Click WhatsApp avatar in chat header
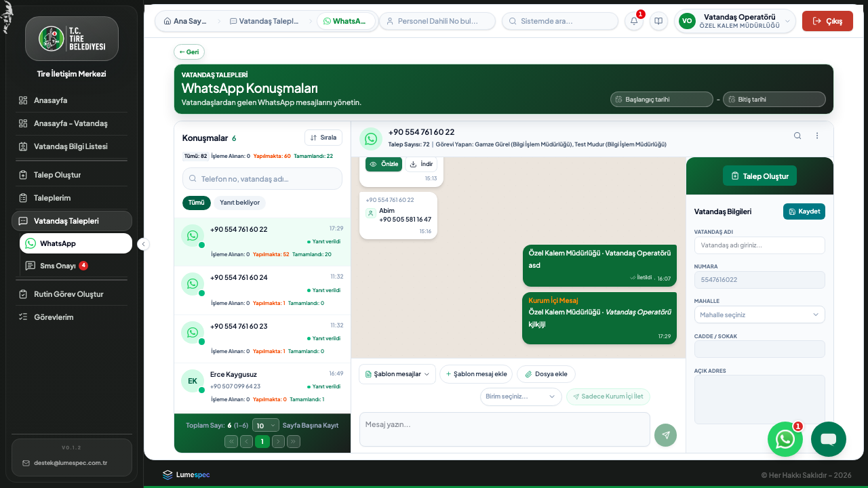The image size is (868, 488). pos(371,139)
